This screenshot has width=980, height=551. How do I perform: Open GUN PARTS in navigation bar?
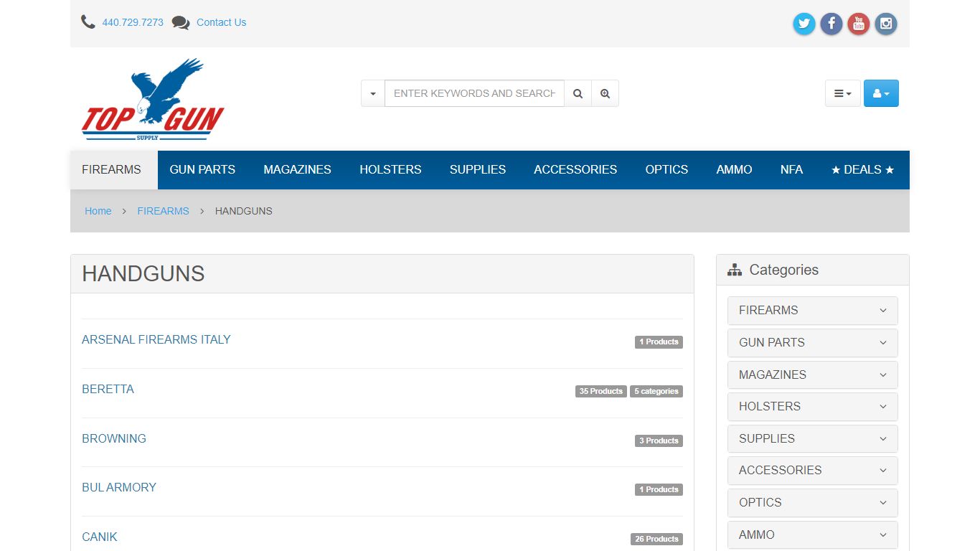tap(202, 170)
